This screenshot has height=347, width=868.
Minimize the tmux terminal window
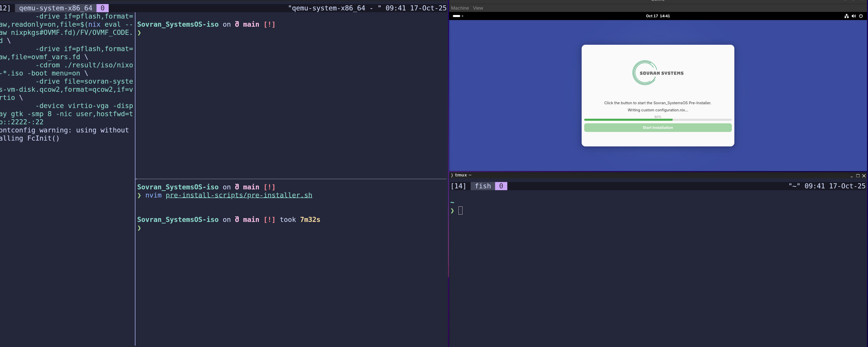pyautogui.click(x=851, y=176)
